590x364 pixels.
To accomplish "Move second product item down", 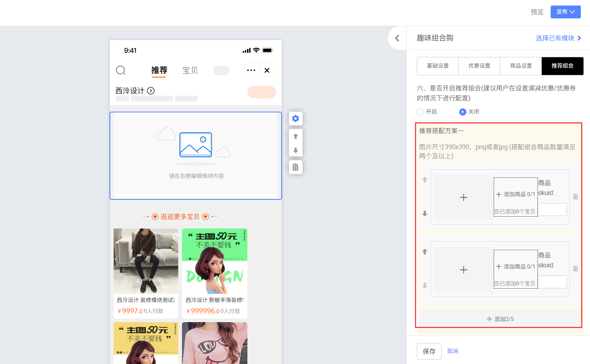I will [425, 285].
